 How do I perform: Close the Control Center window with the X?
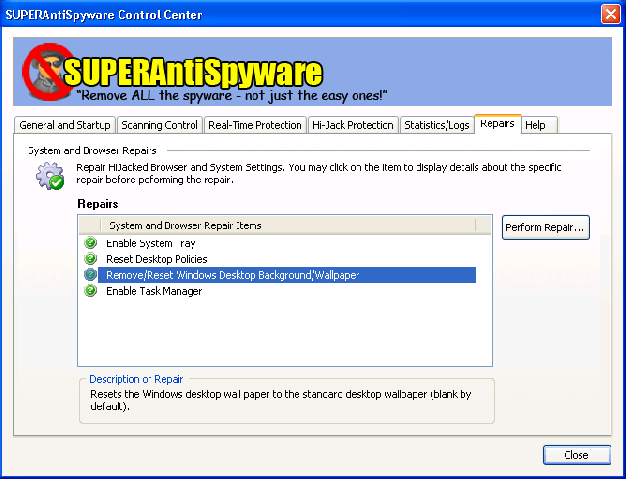(x=611, y=14)
